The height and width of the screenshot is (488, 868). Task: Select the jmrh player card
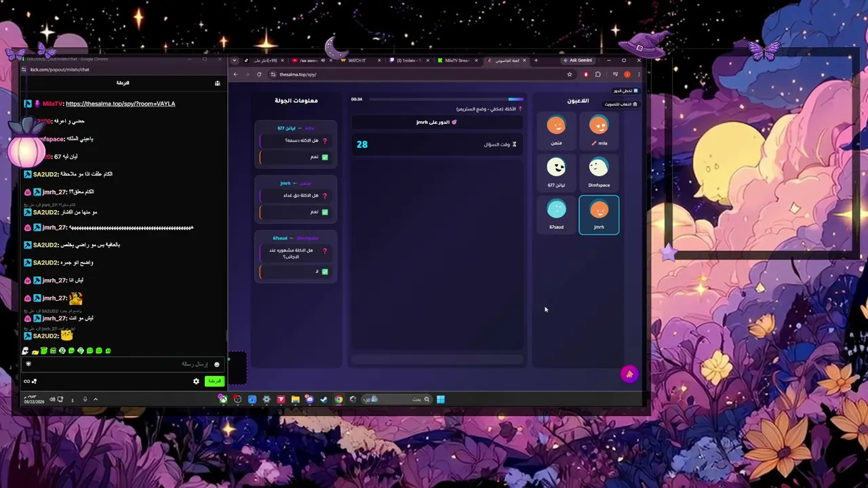(x=599, y=215)
